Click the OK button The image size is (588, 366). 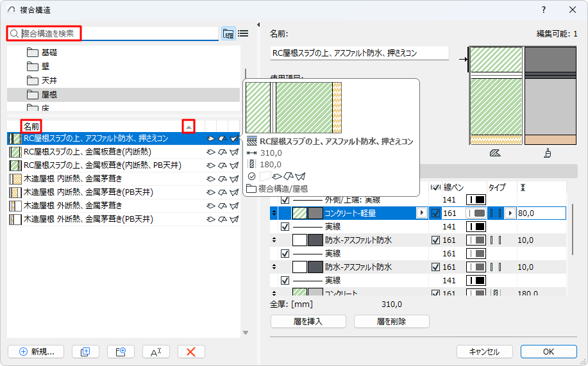pos(549,352)
